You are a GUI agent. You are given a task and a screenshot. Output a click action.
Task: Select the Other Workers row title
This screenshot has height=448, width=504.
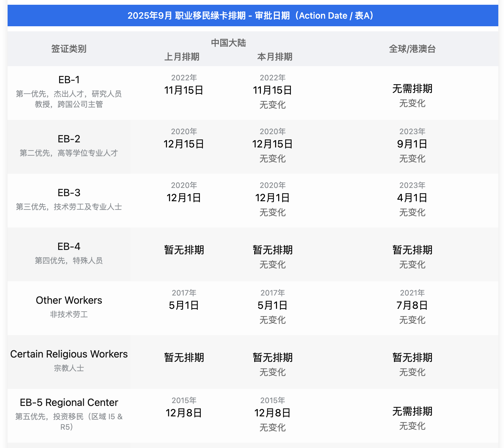pos(69,300)
